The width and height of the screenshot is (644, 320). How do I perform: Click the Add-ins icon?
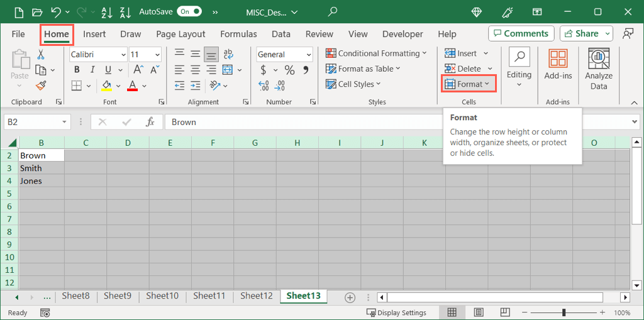(558, 65)
